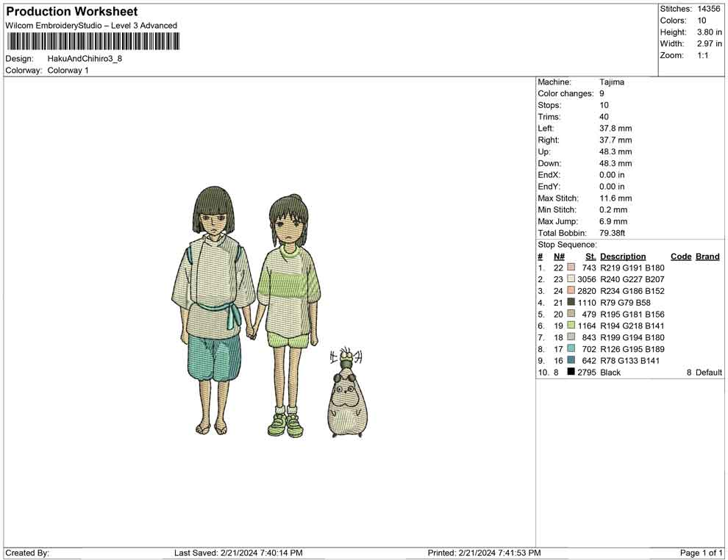Click the embroidery design preview of Haku and Chihiro
This screenshot has height=560, width=728.
[270, 312]
